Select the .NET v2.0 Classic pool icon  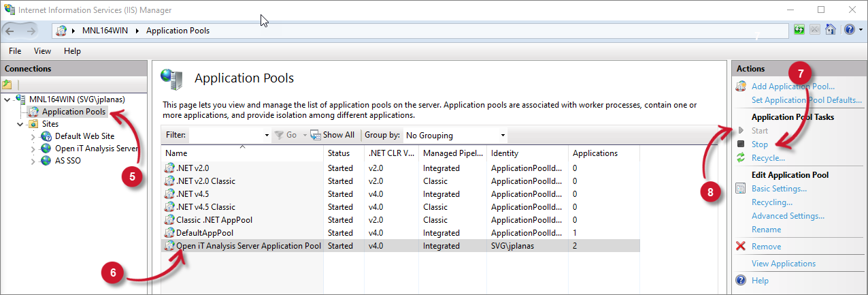click(169, 181)
